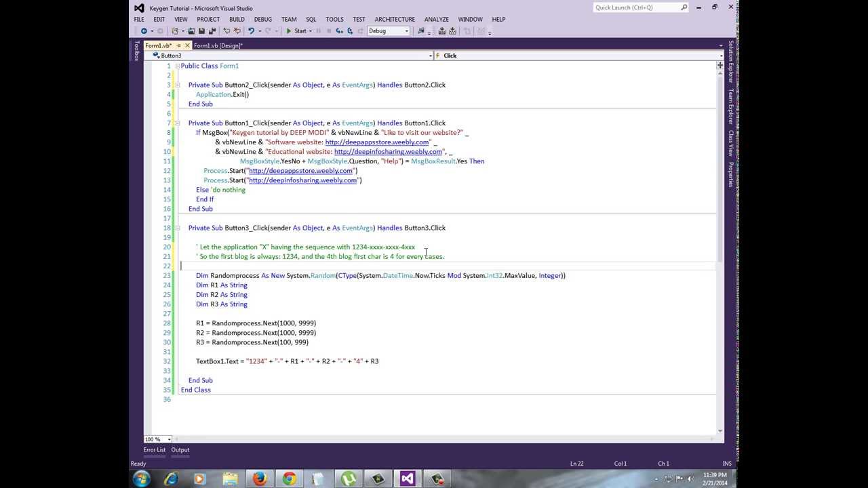Viewport: 868px width, 488px height.
Task: Open the Toolbox side panel
Action: tap(136, 51)
